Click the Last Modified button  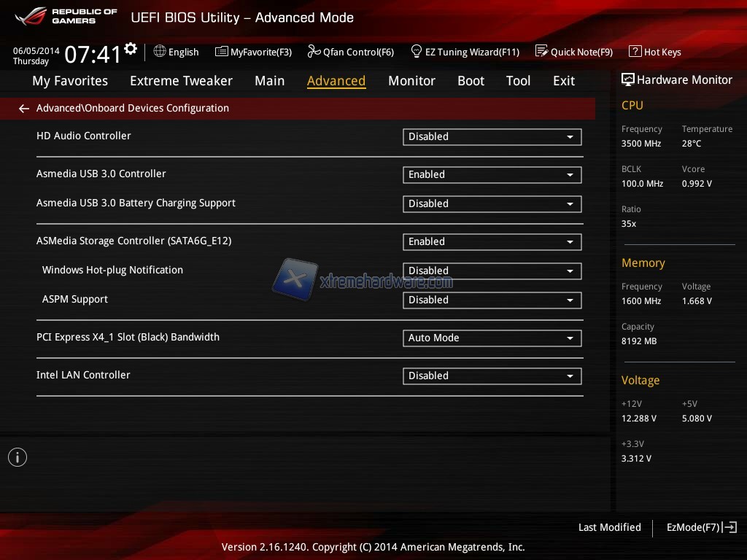pos(609,527)
